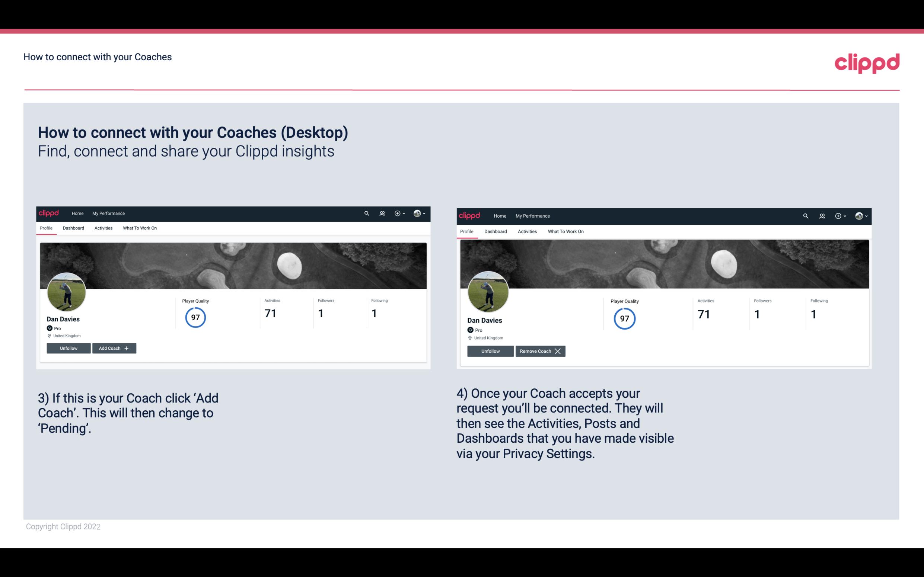The height and width of the screenshot is (577, 924).
Task: Click the 'Add Coach' button on profile
Action: (113, 348)
